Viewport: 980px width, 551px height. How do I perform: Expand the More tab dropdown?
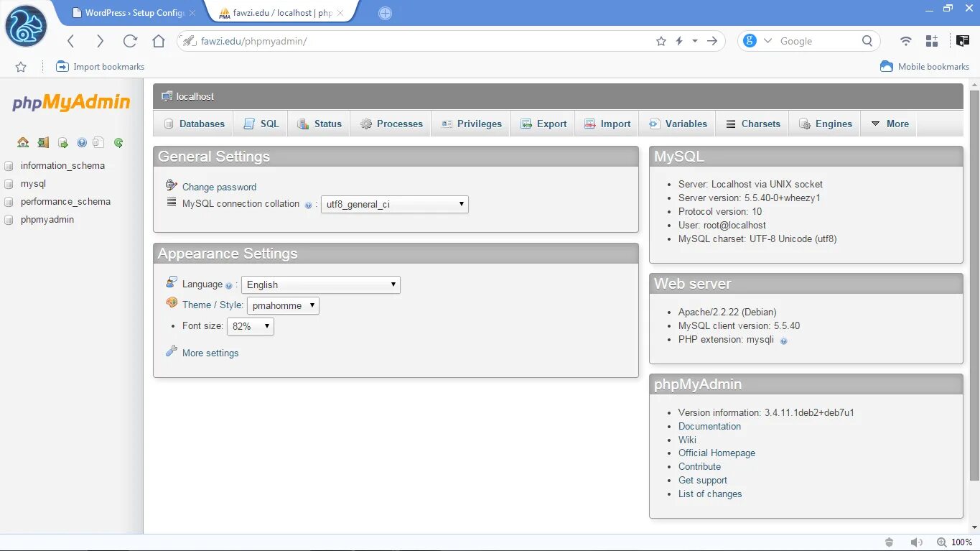[890, 124]
